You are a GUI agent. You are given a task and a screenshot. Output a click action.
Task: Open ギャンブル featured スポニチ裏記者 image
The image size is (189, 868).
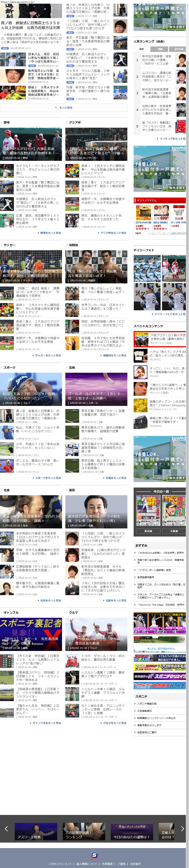(x=31, y=634)
